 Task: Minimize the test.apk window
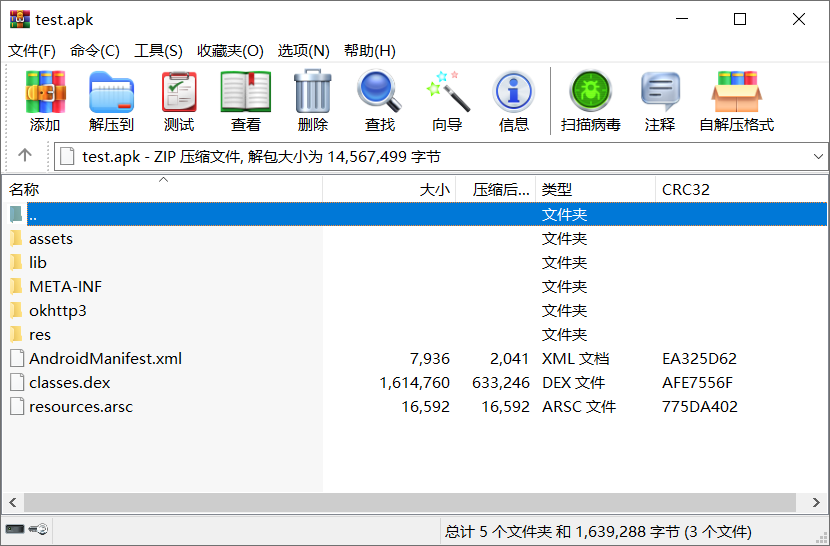[682, 19]
